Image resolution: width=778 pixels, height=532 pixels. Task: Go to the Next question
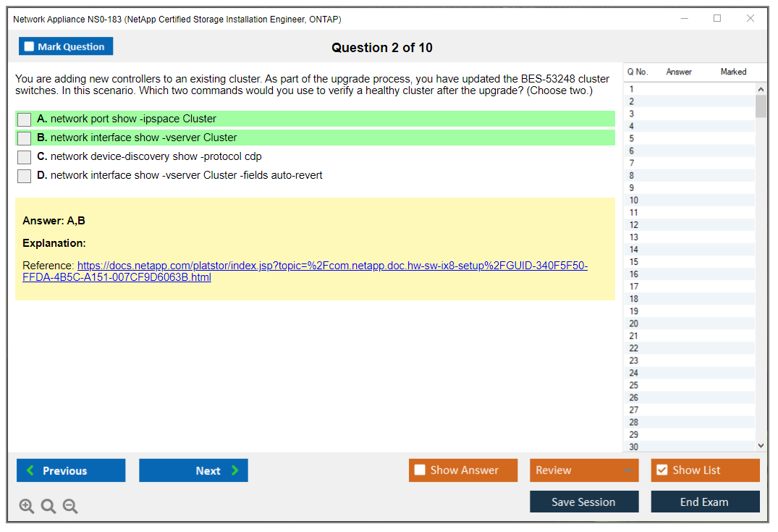pyautogui.click(x=193, y=470)
